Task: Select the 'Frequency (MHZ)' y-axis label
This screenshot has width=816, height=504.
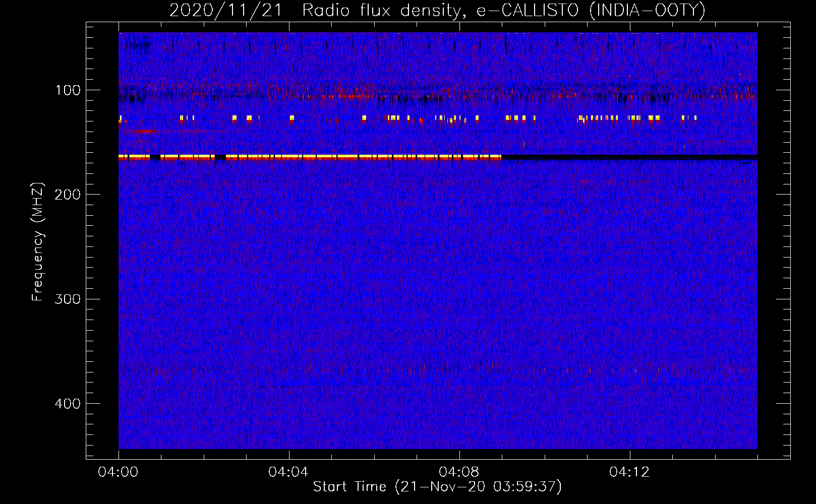Action: [38, 242]
